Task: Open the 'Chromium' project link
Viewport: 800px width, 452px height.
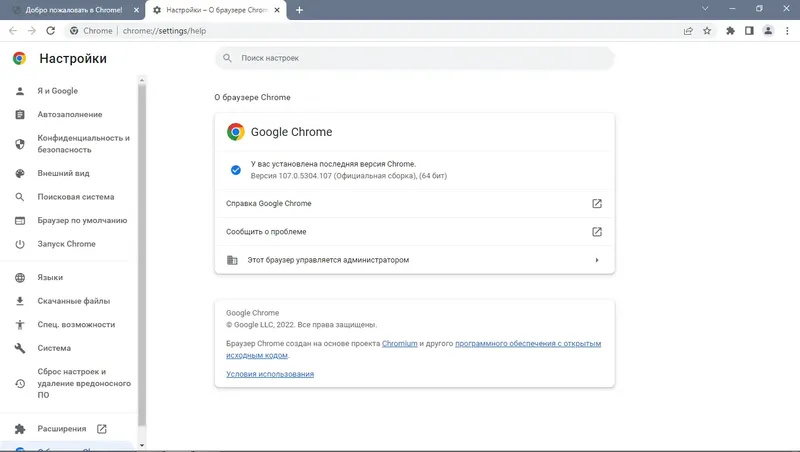Action: tap(399, 343)
